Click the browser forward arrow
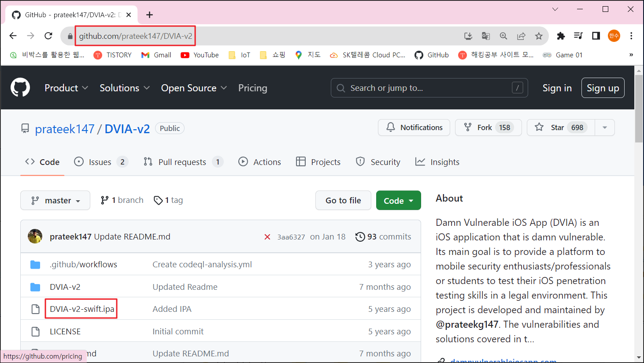This screenshot has width=644, height=363. (31, 36)
